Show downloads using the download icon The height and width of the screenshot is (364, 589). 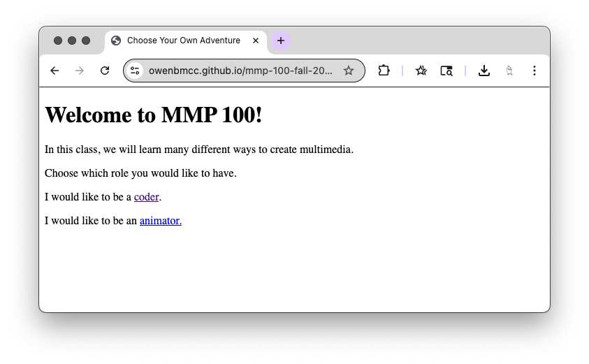[483, 71]
